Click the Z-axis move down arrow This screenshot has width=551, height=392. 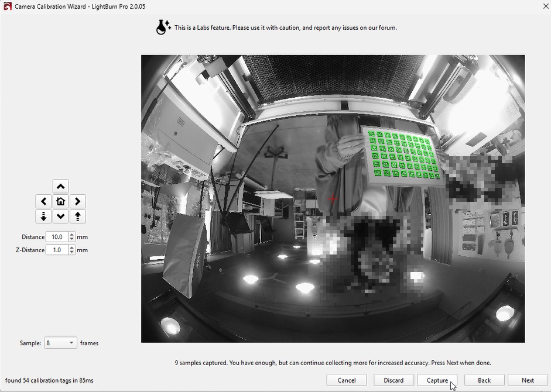point(43,216)
